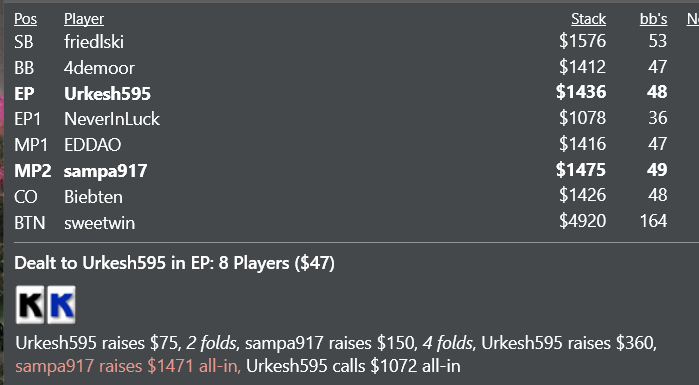Click the 164 bb's value
The width and height of the screenshot is (699, 385).
654,221
